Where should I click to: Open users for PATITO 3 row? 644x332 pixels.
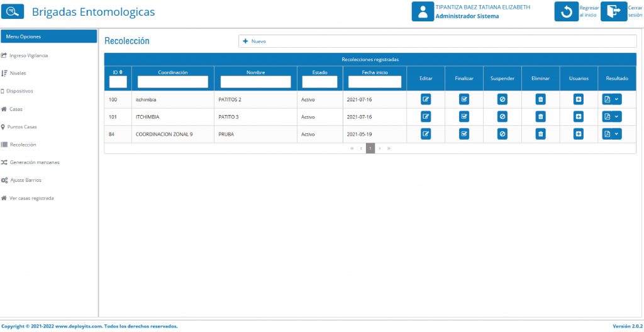point(578,116)
